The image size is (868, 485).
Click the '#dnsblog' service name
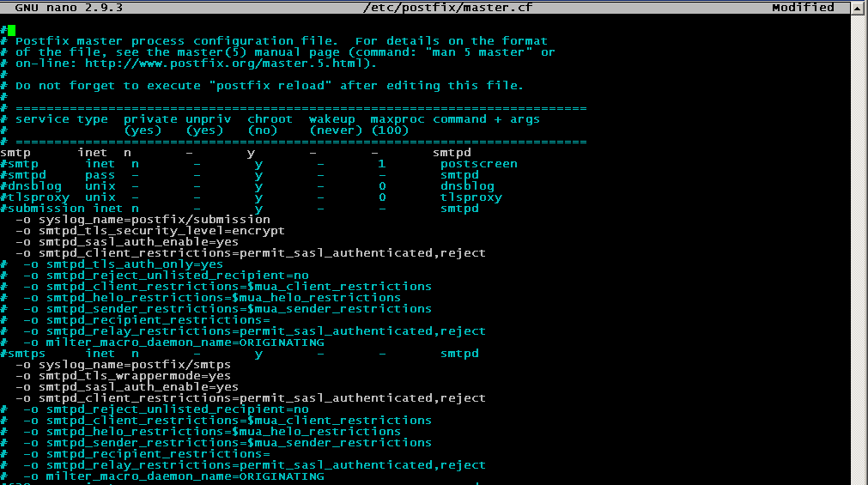click(x=31, y=186)
